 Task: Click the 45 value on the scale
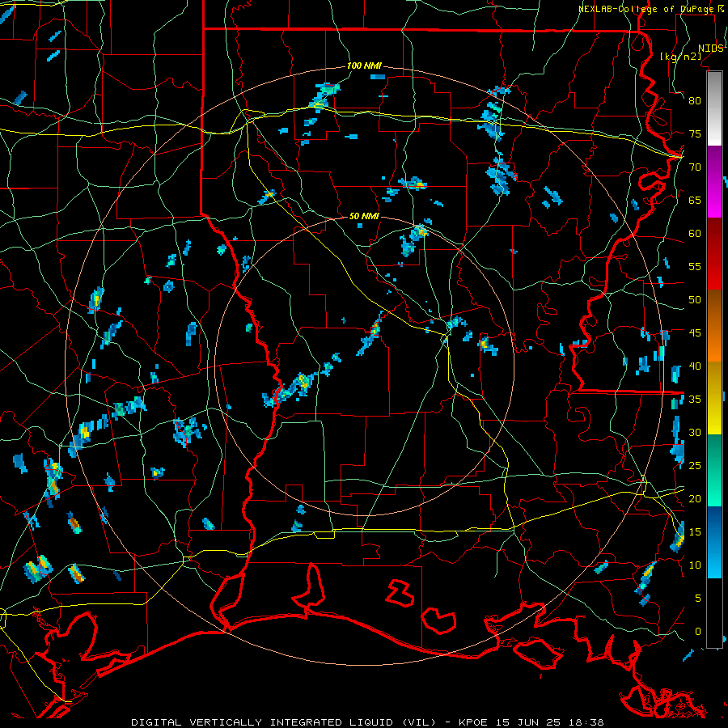695,333
